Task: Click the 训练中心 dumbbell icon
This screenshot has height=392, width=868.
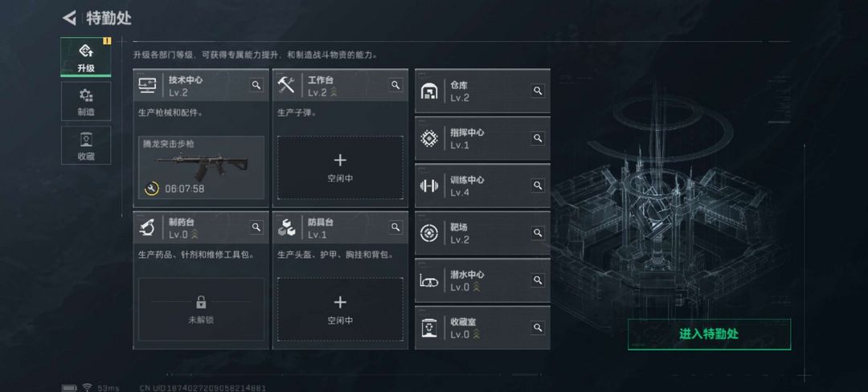Action: [x=429, y=186]
